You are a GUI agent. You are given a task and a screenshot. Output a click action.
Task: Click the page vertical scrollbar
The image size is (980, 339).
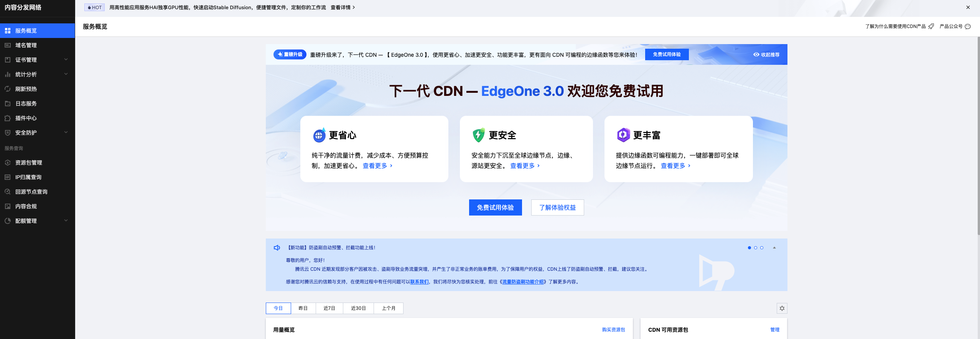point(978,134)
